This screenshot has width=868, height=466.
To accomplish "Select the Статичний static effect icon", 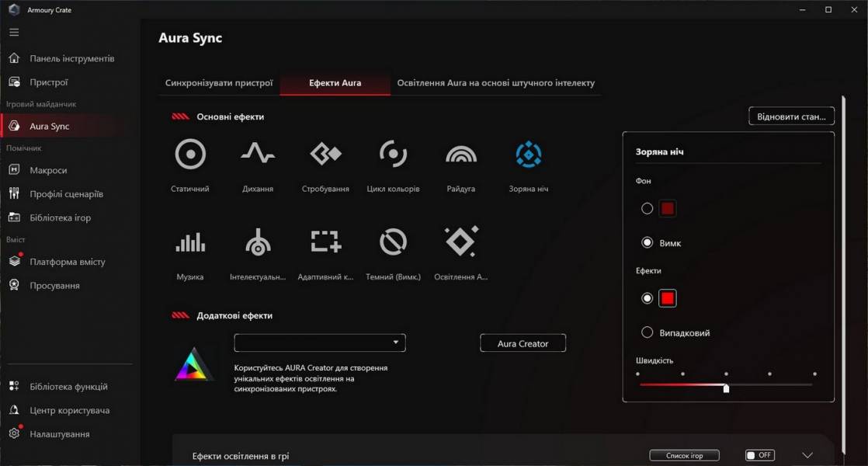I will 190,154.
